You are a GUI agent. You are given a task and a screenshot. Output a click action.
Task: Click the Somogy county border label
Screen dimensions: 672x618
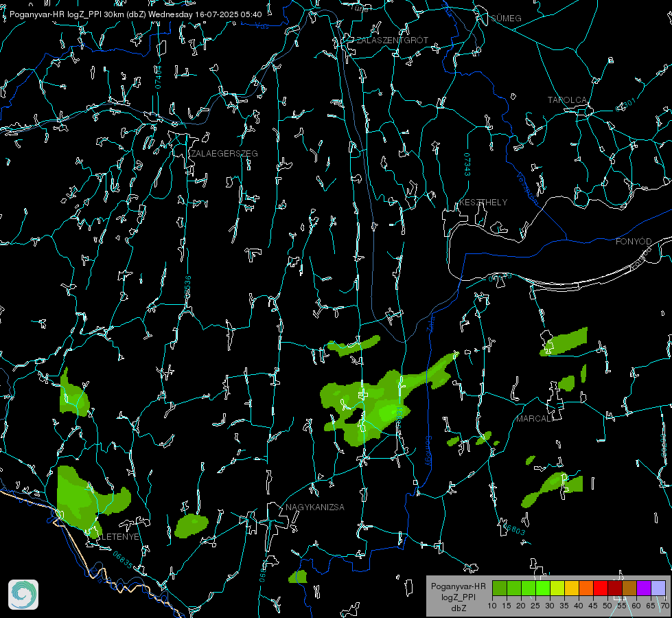428,451
